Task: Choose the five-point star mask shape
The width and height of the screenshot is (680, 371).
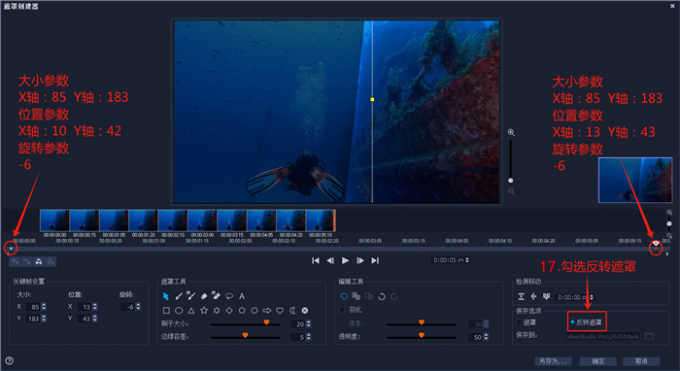Action: 204,311
